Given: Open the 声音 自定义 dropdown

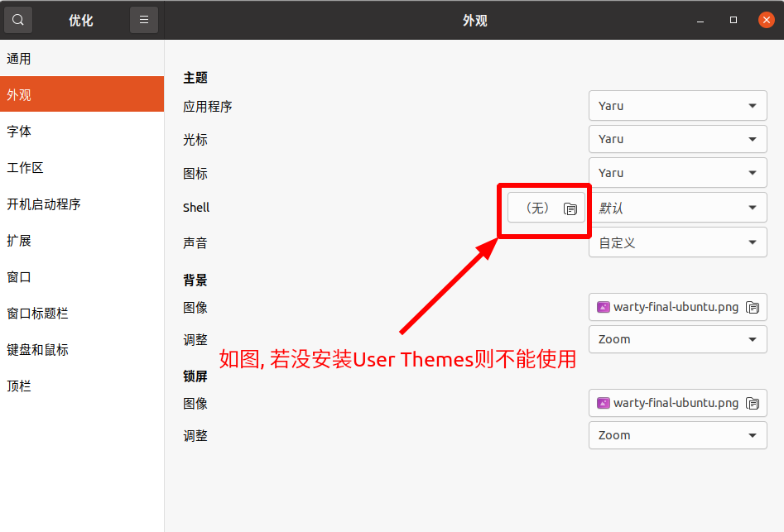Looking at the screenshot, I should tap(677, 242).
